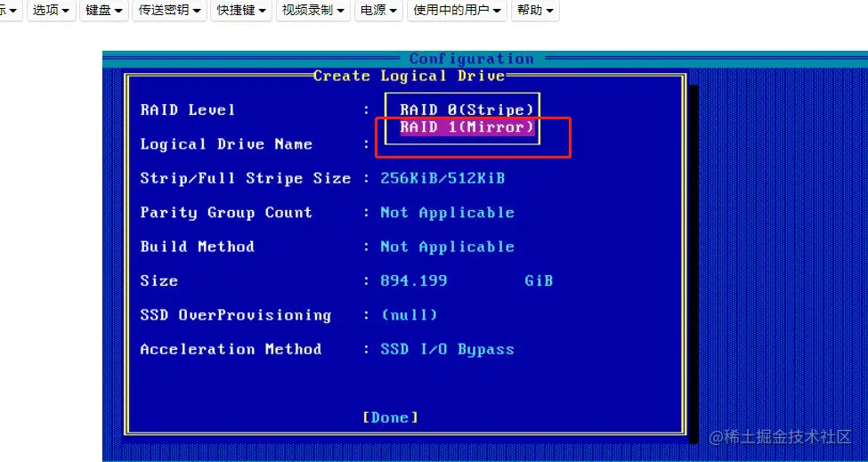Click the [Done] button
This screenshot has height=462, width=868.
coord(390,417)
